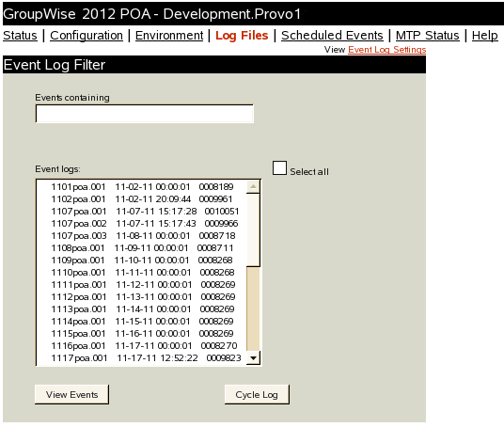
Task: Open Event Log Settings link
Action: [x=387, y=50]
